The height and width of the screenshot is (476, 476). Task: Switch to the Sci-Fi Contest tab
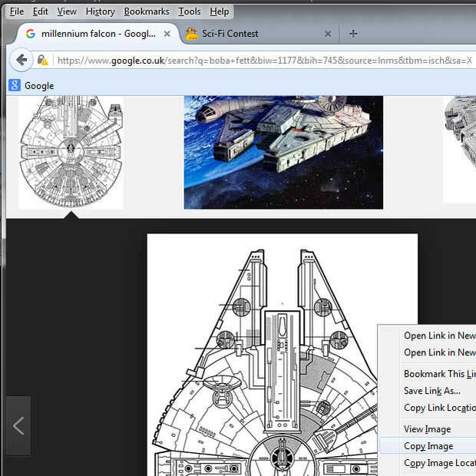click(259, 33)
